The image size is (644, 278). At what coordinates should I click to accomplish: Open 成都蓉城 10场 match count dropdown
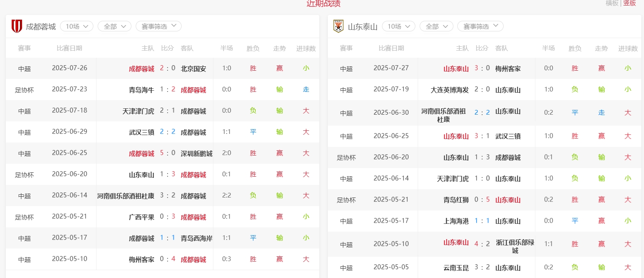[x=77, y=26]
